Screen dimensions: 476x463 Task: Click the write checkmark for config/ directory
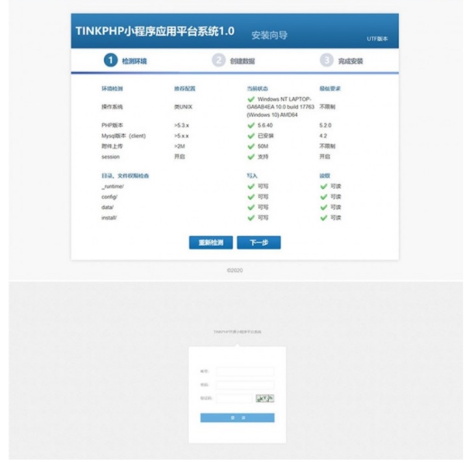[251, 197]
